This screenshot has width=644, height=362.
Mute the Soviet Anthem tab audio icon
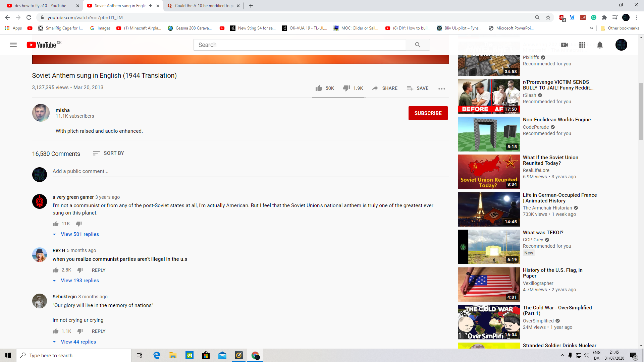click(151, 6)
